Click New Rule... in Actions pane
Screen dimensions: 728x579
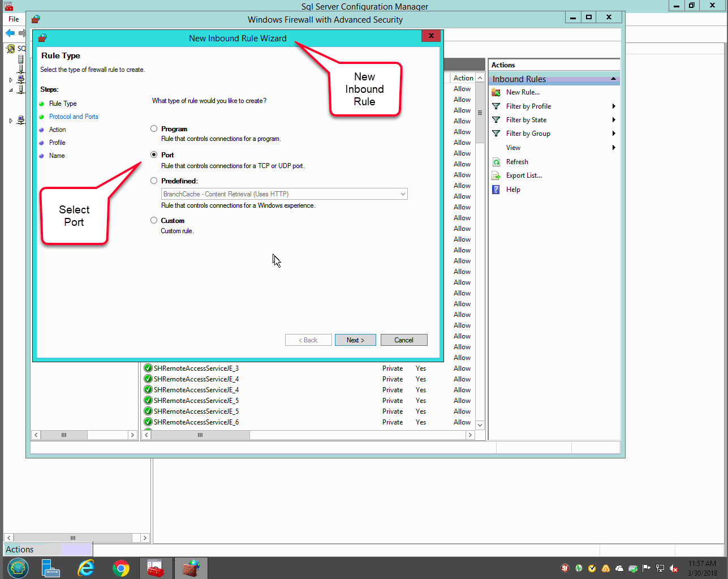click(x=523, y=92)
